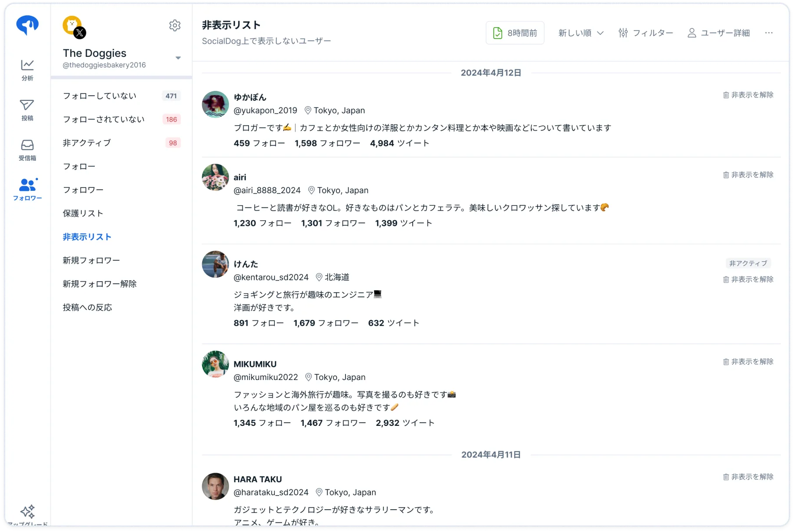The image size is (794, 532).
Task: Click 非表示を解除 for MIKUMIKU
Action: coord(748,362)
